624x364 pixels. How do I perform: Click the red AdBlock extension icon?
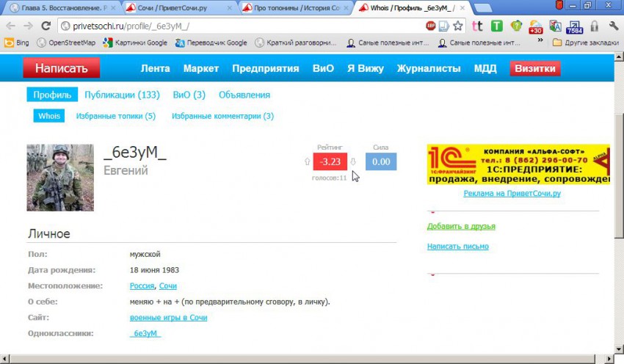(x=431, y=26)
